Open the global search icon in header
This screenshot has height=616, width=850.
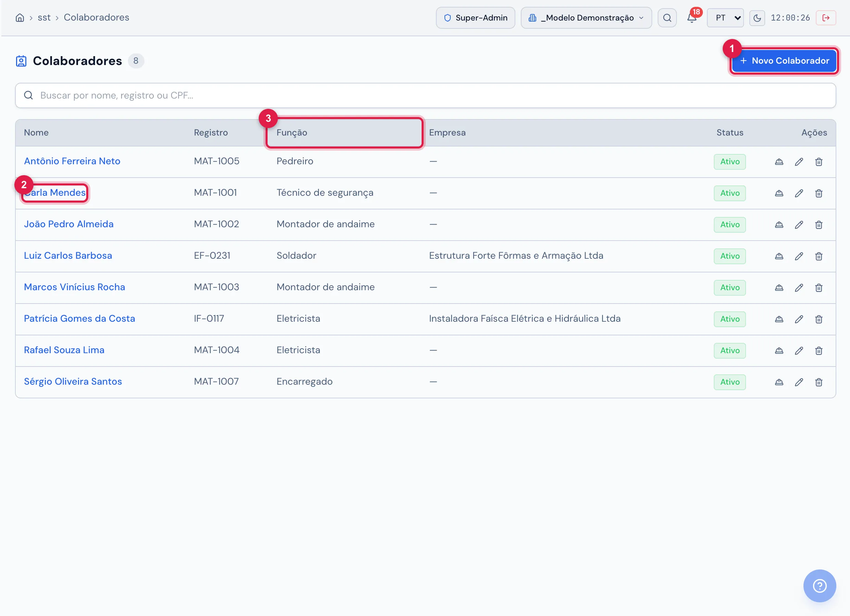click(667, 17)
